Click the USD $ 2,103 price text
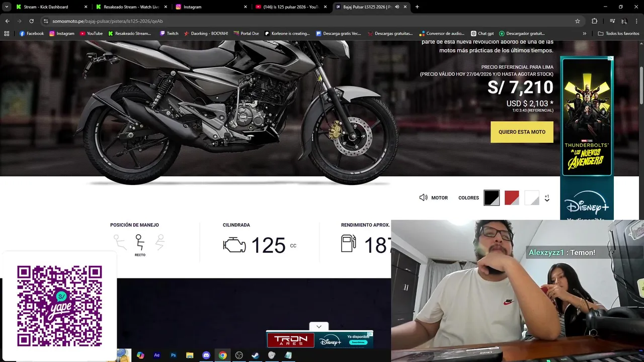The width and height of the screenshot is (644, 362). coord(530,104)
